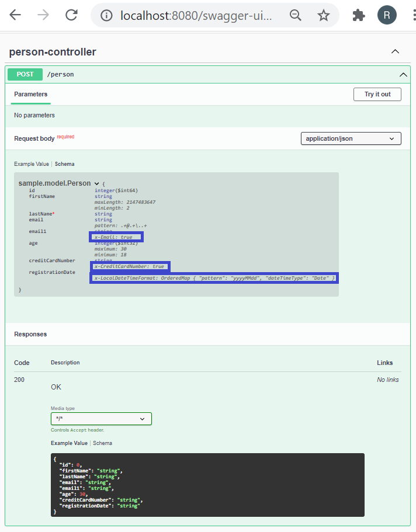Select the 'integer($int64)' type for id
Viewport: 416px width, 532px height.
116,190
